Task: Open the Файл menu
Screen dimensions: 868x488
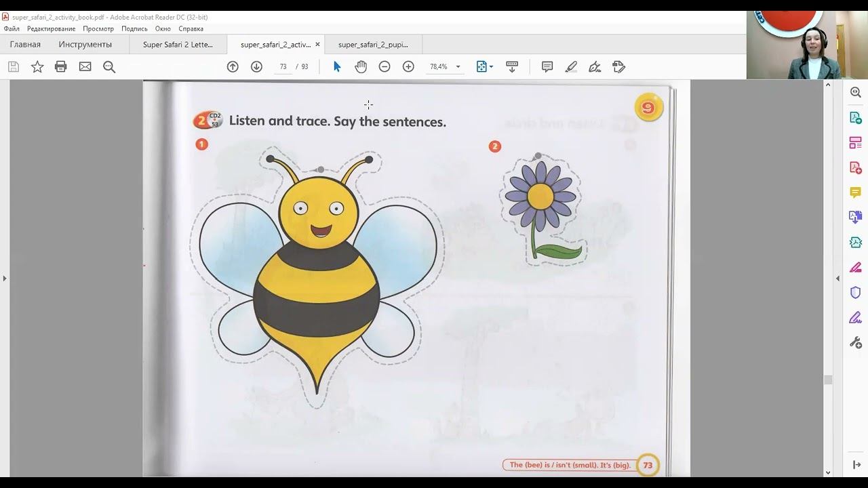Action: [x=12, y=28]
